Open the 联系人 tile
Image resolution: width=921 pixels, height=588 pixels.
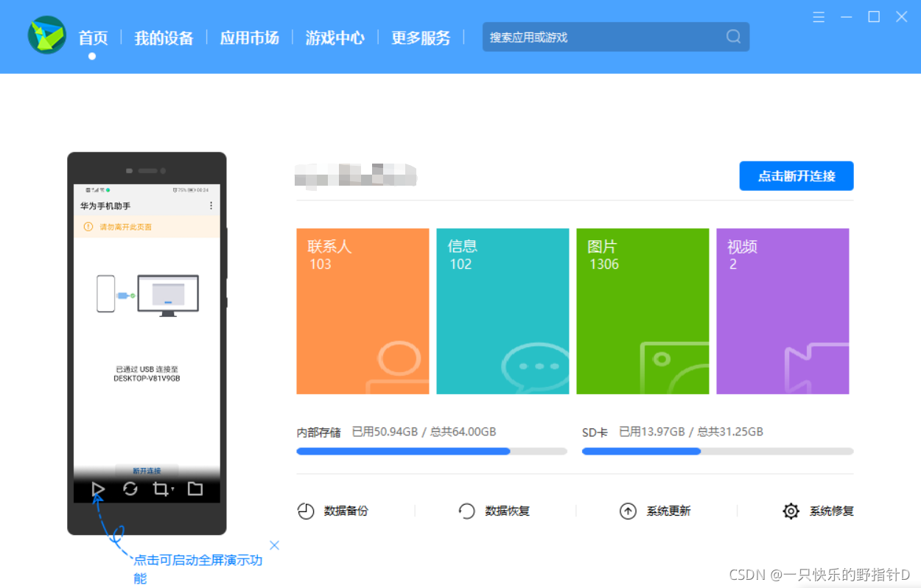(363, 311)
